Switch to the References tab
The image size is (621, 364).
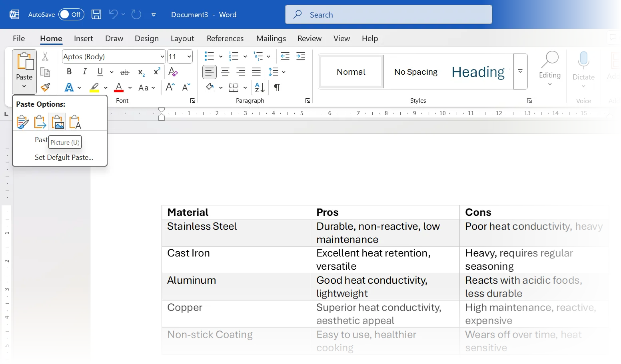coord(225,38)
